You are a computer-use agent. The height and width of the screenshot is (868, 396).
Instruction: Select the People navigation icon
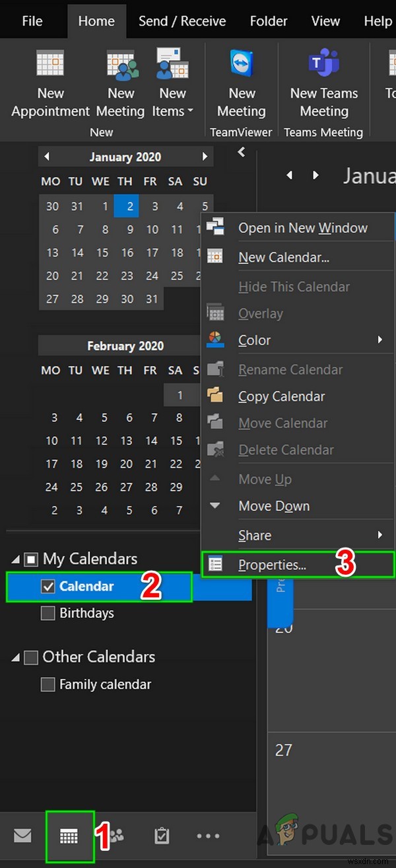tap(115, 836)
